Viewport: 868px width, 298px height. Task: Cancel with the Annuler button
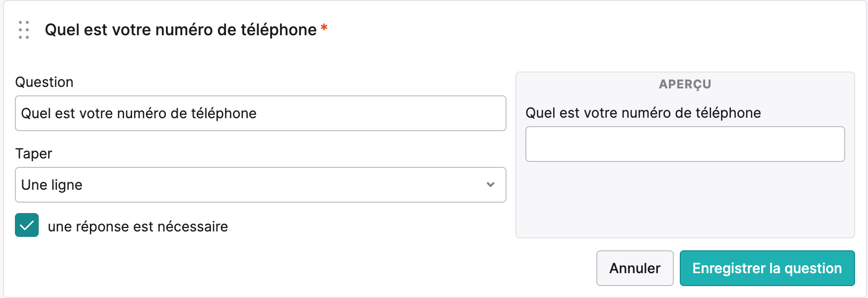pyautogui.click(x=635, y=268)
